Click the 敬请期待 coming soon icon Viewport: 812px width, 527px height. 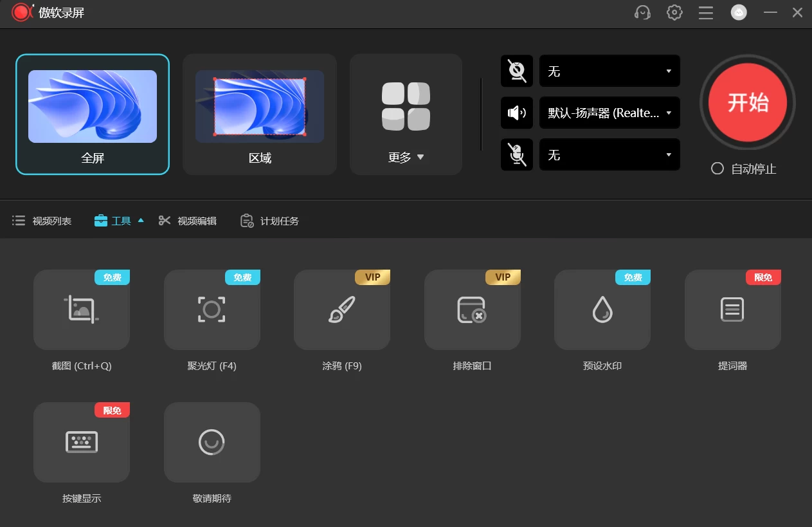tap(212, 442)
